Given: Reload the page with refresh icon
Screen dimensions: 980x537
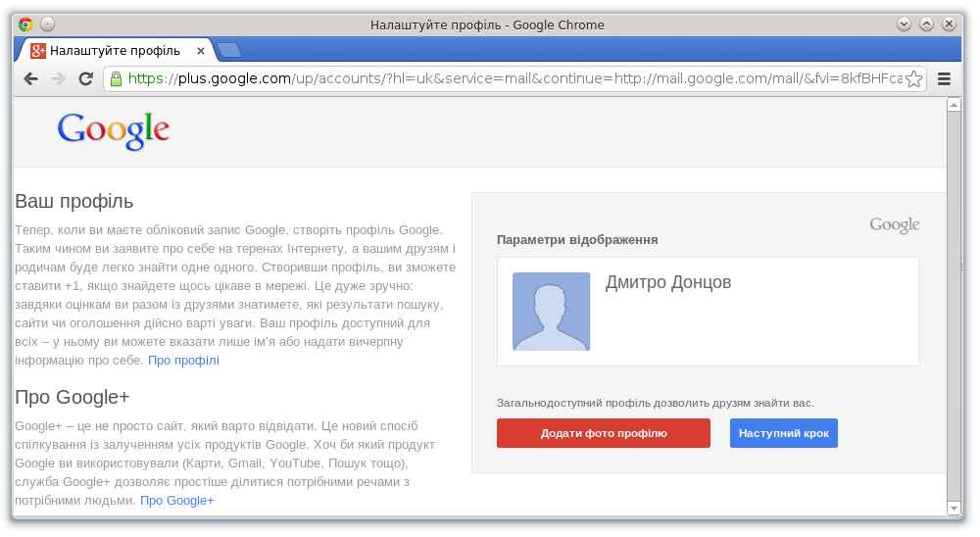Looking at the screenshot, I should coord(85,78).
